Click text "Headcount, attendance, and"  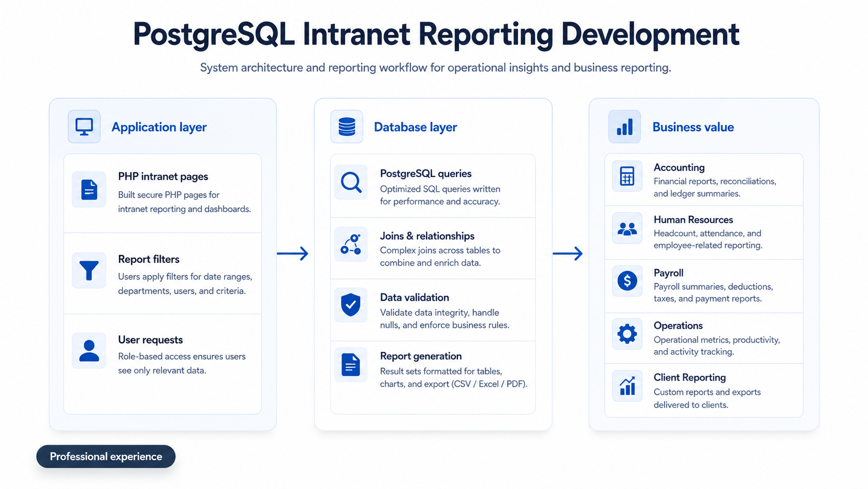coord(707,233)
